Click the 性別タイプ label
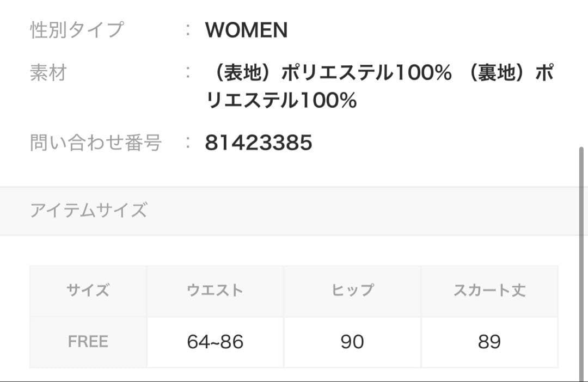Screen dimensions: 588x382 coord(77,30)
